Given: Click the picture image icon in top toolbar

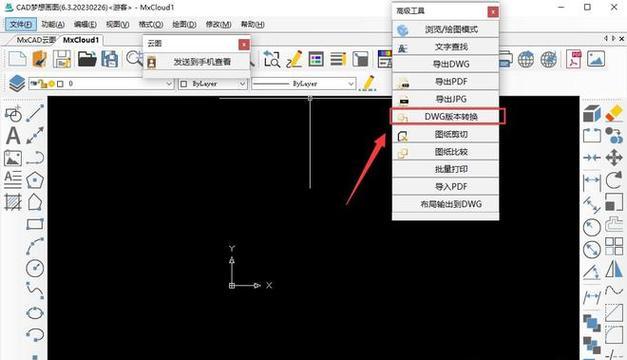Looking at the screenshot, I should coord(596,59).
